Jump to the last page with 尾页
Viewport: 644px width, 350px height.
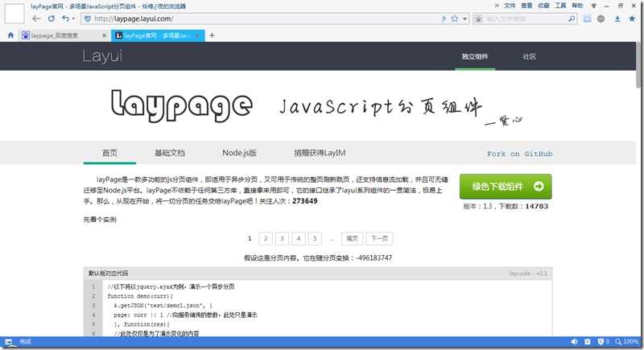click(x=352, y=238)
